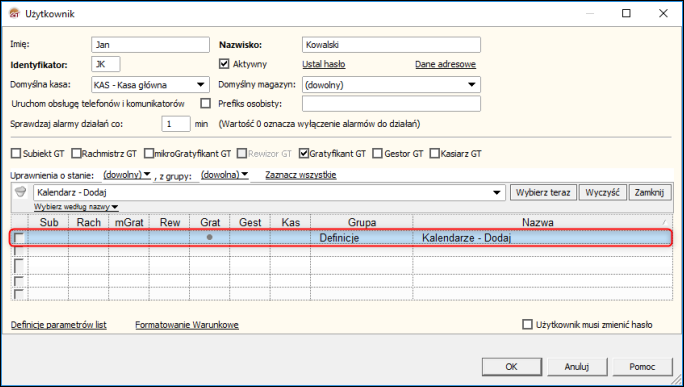Sort by the Nazwa column header
Screen dimensions: 684x387
coord(538,222)
